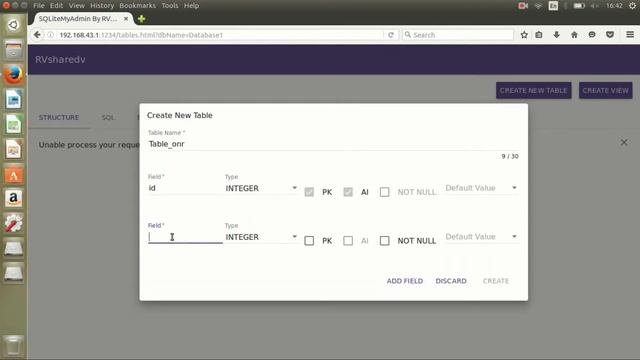Open Default Value dropdown for second field
This screenshot has width=640, height=360.
pyautogui.click(x=481, y=237)
